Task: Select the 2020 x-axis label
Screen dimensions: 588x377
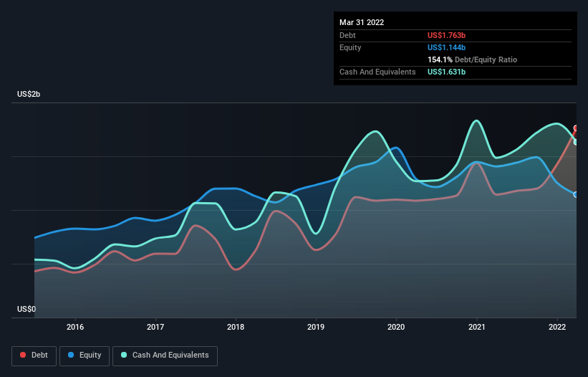Action: (x=396, y=328)
